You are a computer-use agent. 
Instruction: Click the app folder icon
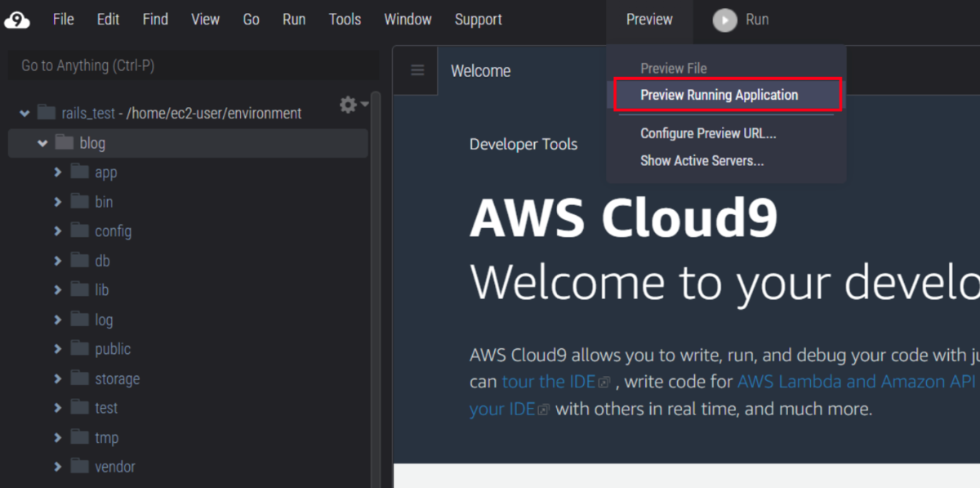79,172
